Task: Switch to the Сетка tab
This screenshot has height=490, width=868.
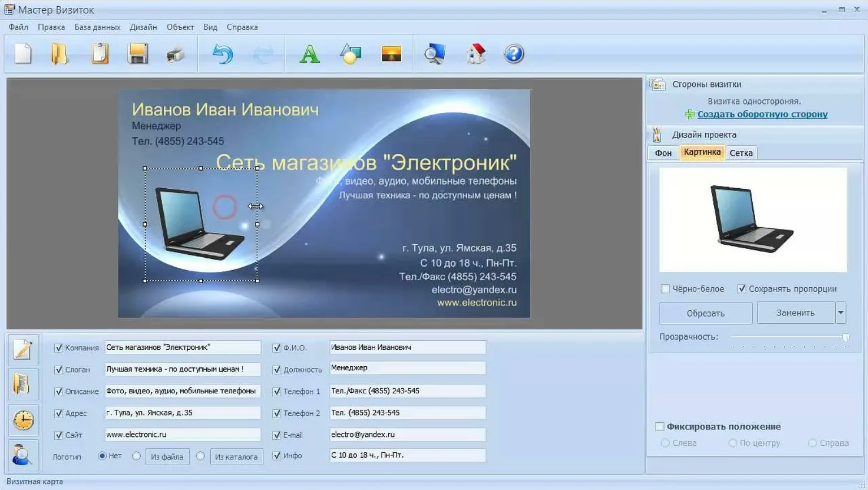Action: point(741,153)
